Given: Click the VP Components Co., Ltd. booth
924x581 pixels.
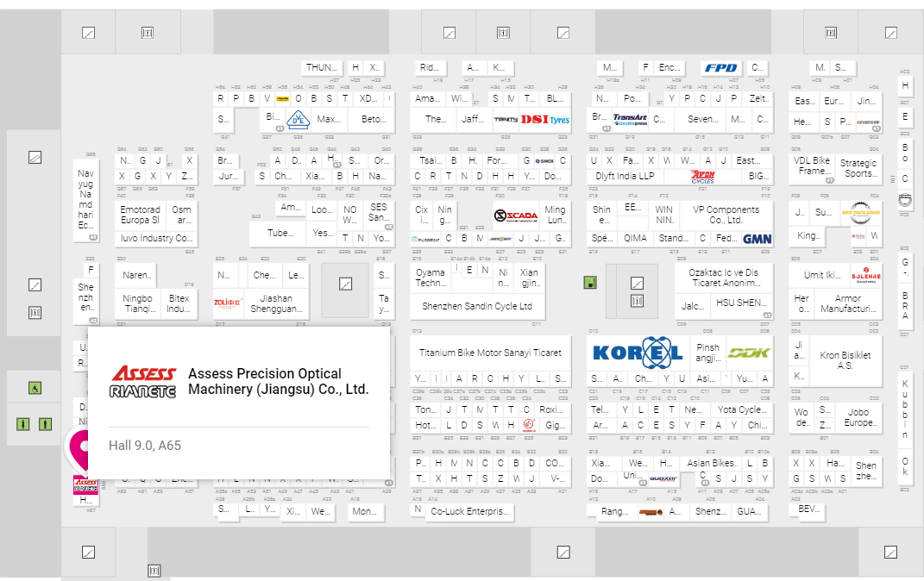Looking at the screenshot, I should click(x=720, y=215).
